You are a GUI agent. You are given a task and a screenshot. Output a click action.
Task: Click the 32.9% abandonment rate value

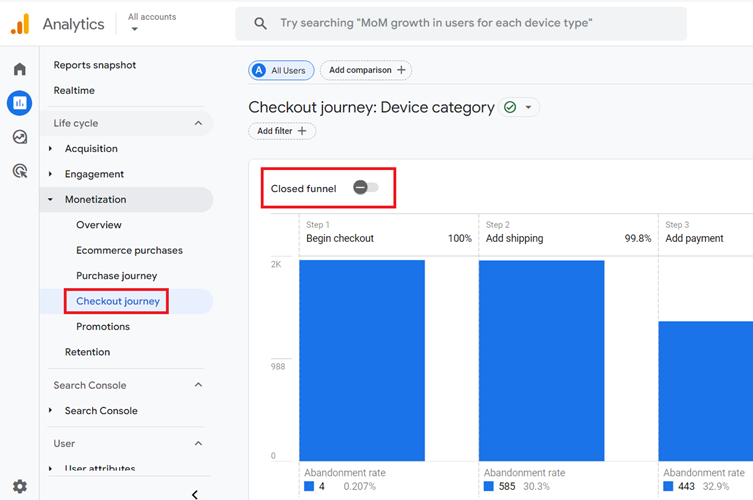pos(716,486)
